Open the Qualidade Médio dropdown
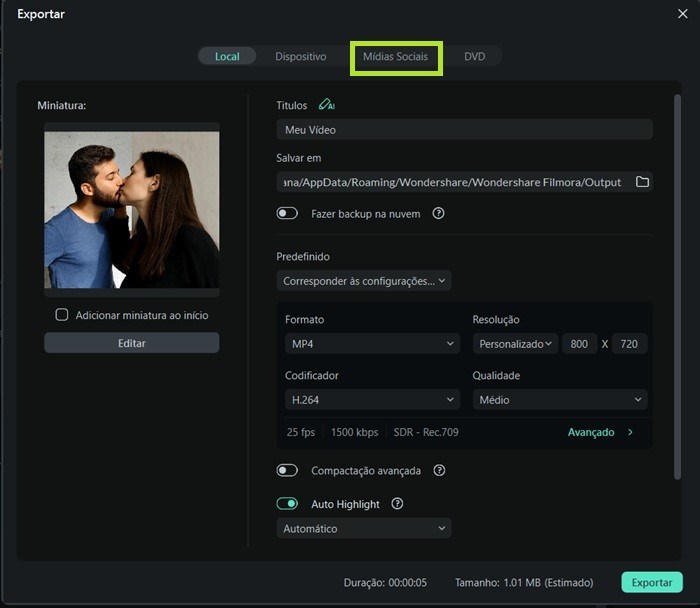700x608 pixels. pos(559,400)
